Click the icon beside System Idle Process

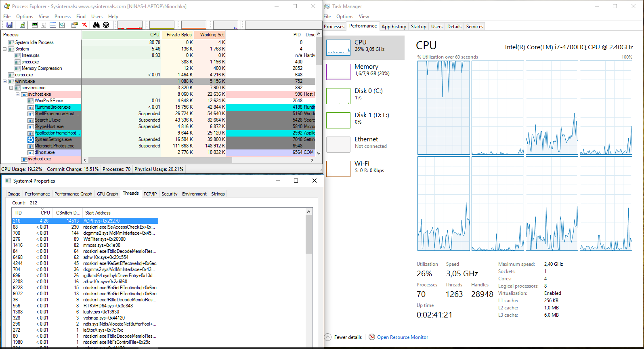pos(11,42)
